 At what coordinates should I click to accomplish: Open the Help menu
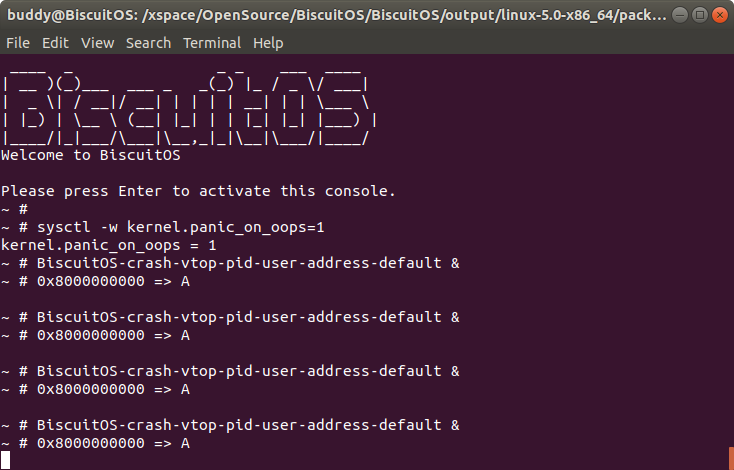pos(268,43)
